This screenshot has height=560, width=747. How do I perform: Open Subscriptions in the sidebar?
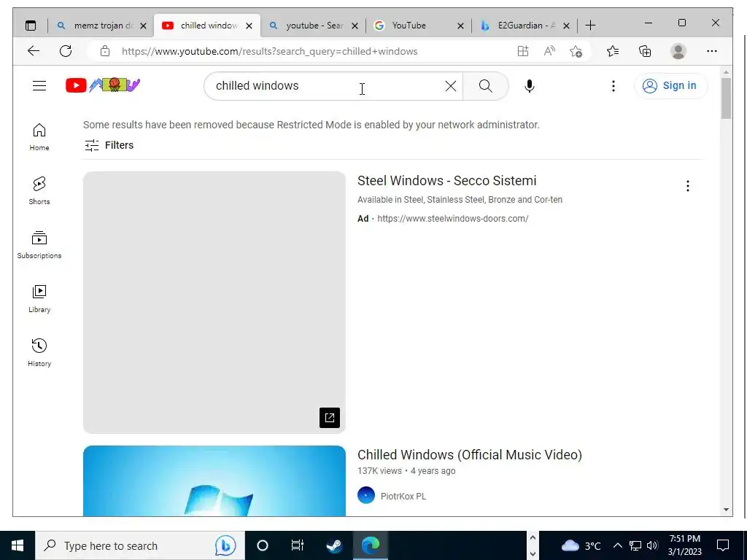tap(39, 245)
